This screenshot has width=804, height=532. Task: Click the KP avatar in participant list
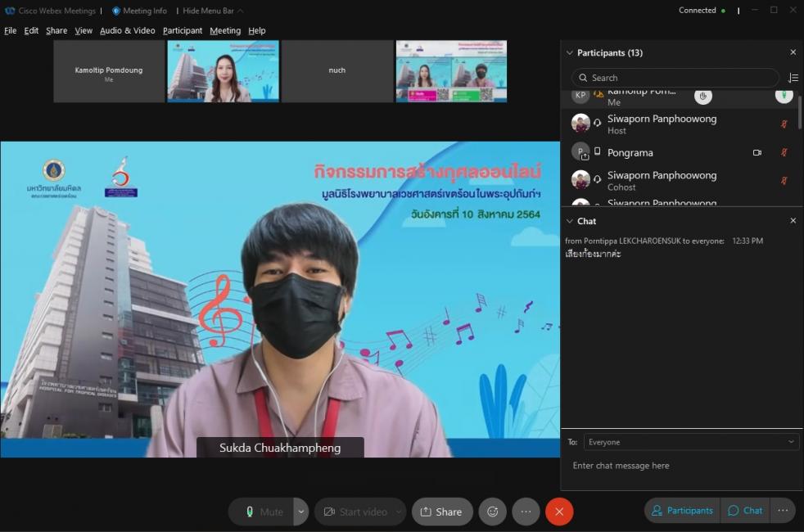(580, 95)
